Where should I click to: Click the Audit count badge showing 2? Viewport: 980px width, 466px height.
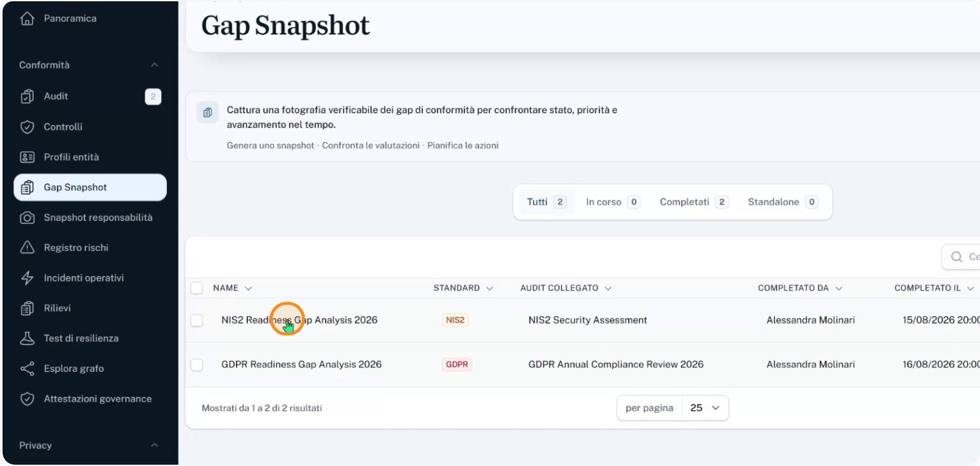153,97
